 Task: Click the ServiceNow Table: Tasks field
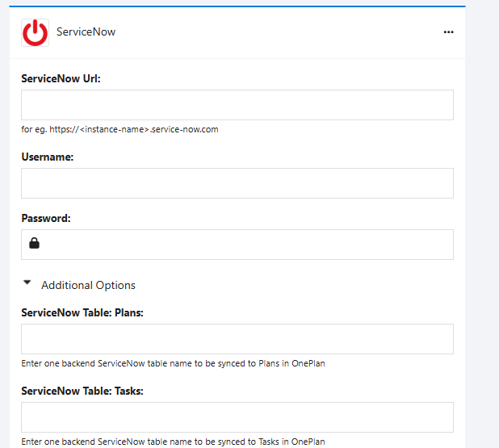[237, 417]
